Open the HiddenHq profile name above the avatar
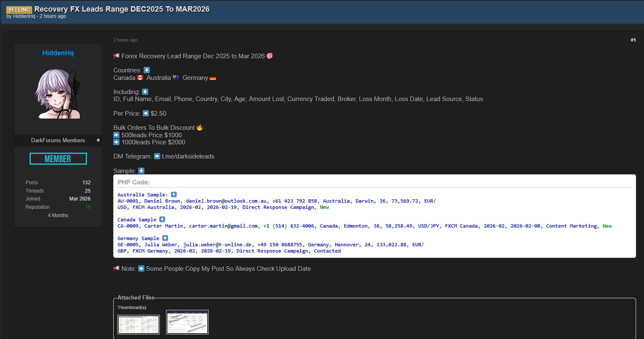Viewport: 644px width, 339px height. tap(58, 53)
